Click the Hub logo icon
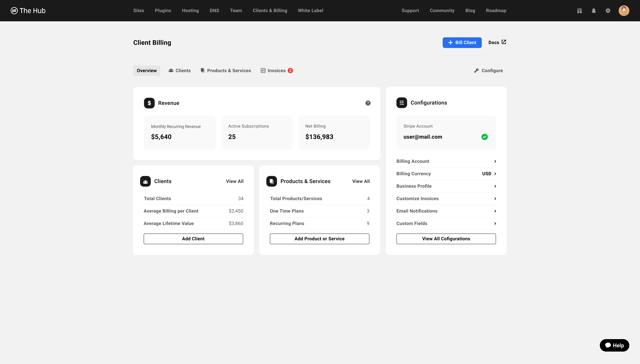The height and width of the screenshot is (364, 640). [x=14, y=10]
